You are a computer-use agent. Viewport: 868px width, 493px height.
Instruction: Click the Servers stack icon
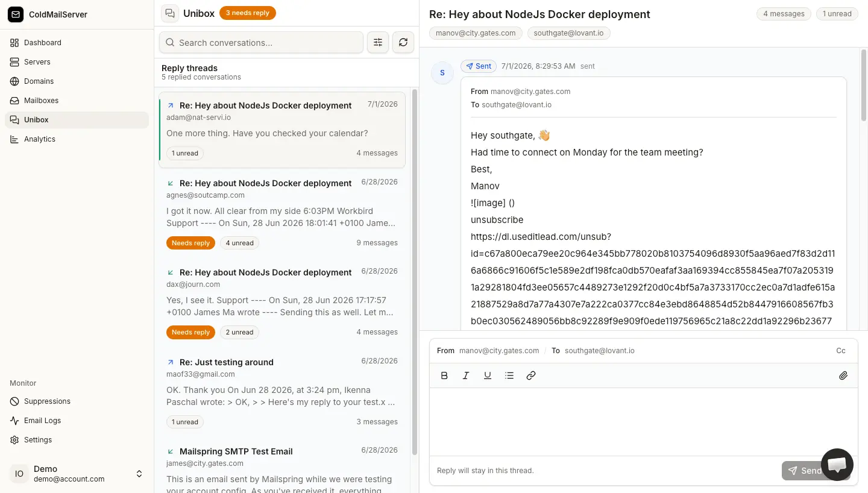click(x=14, y=62)
